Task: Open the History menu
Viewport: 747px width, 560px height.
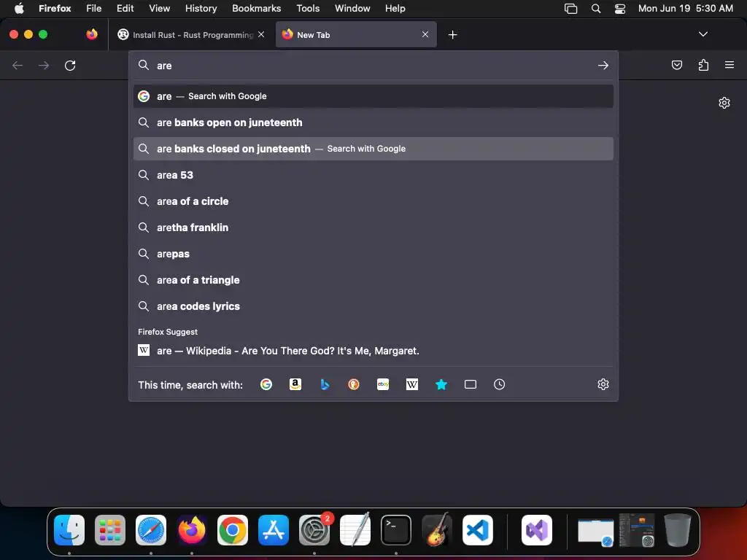Action: (x=201, y=9)
